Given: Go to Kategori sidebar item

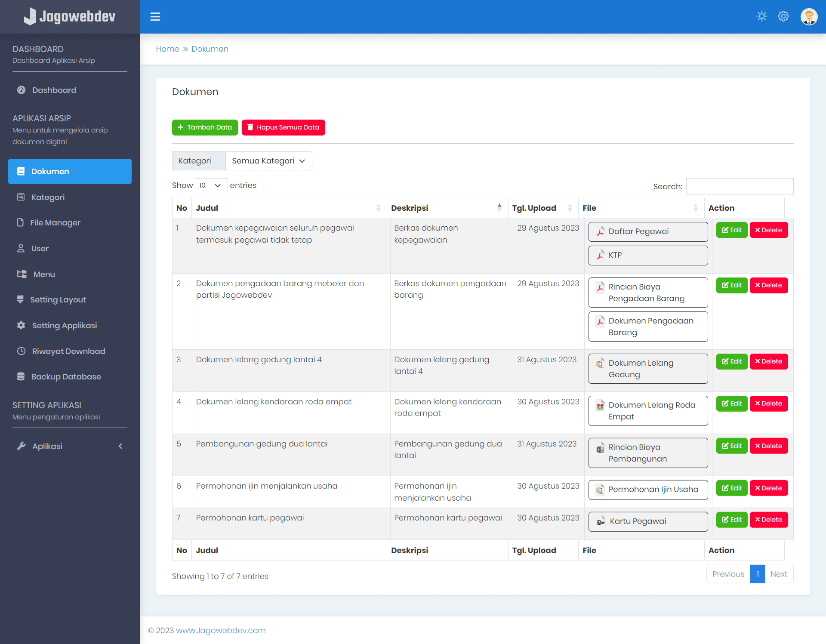Looking at the screenshot, I should point(70,197).
